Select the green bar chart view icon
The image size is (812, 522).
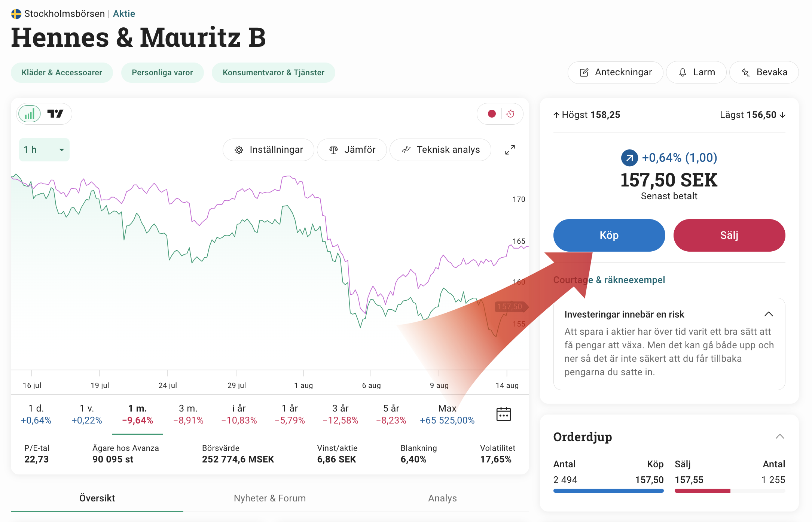(30, 114)
